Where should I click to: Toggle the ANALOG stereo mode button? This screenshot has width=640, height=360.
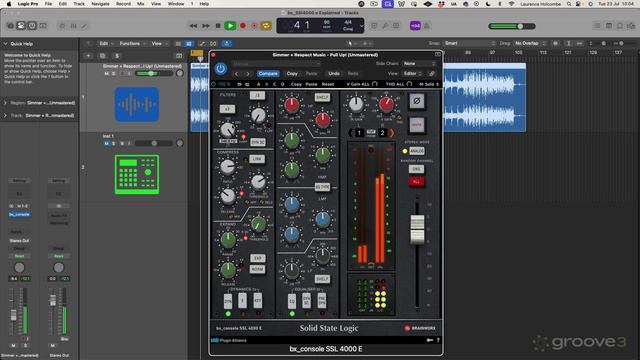(x=417, y=151)
